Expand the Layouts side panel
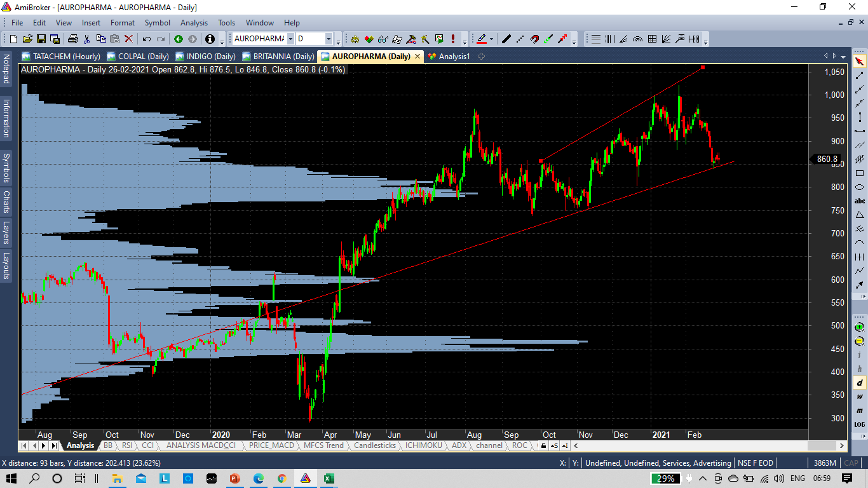This screenshot has height=488, width=868. (x=6, y=266)
